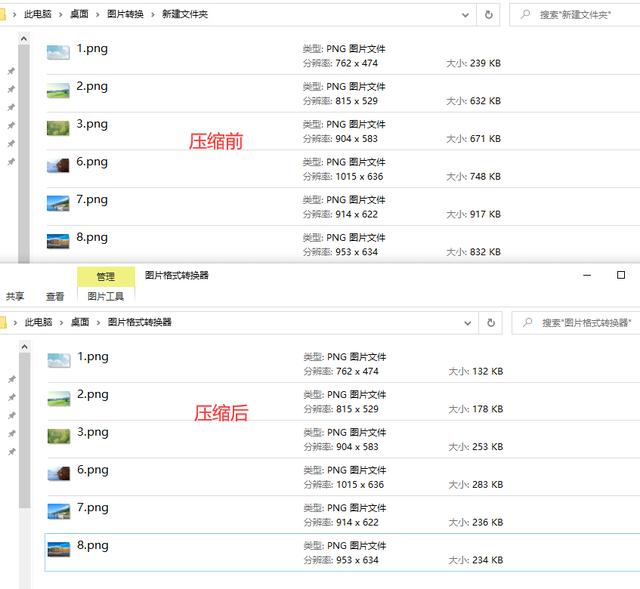
Task: Click the refresh button in 图片格式转换器 window
Action: tap(490, 323)
